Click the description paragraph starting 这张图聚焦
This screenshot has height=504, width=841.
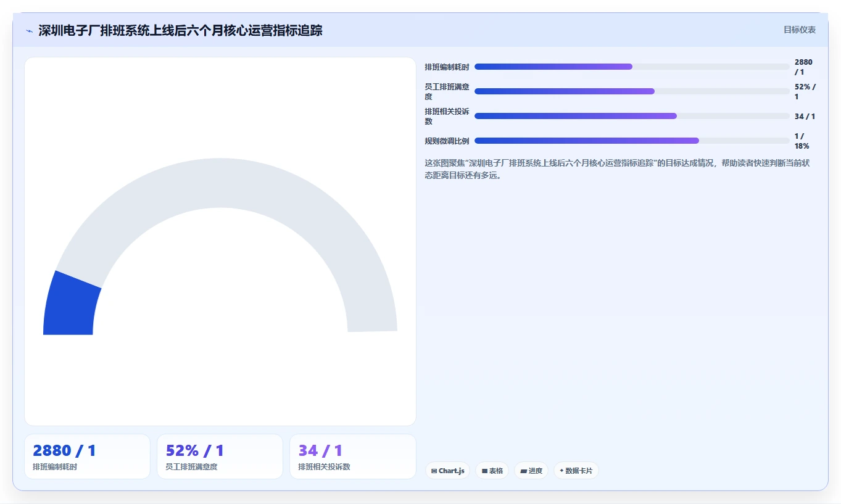(617, 169)
